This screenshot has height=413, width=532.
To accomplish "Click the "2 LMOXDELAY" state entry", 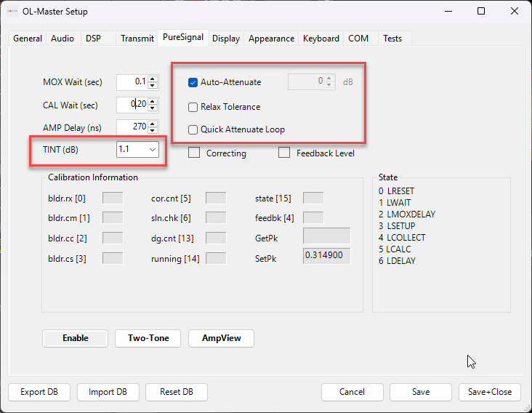I will pyautogui.click(x=407, y=214).
